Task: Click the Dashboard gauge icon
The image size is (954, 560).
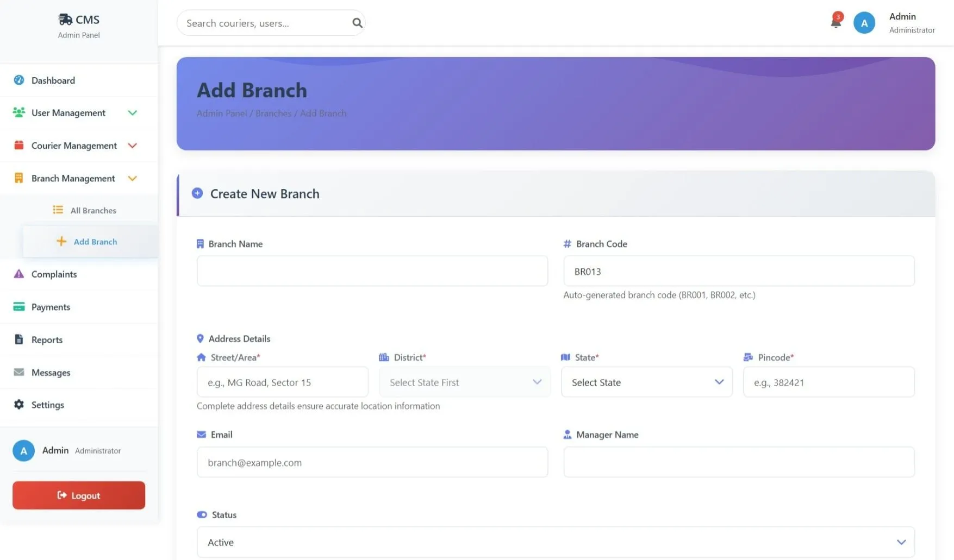Action: (x=19, y=80)
